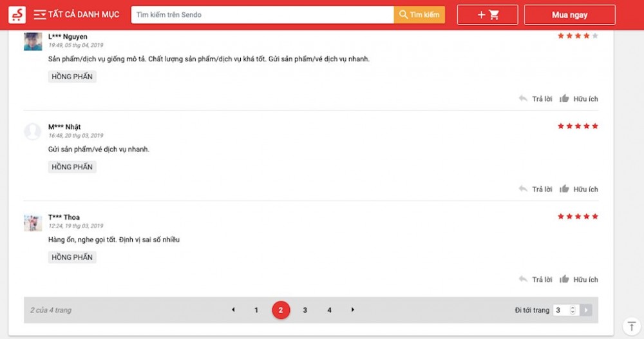The width and height of the screenshot is (644, 339).
Task: Click M*** Nhật's five-star rating
Action: 578,126
